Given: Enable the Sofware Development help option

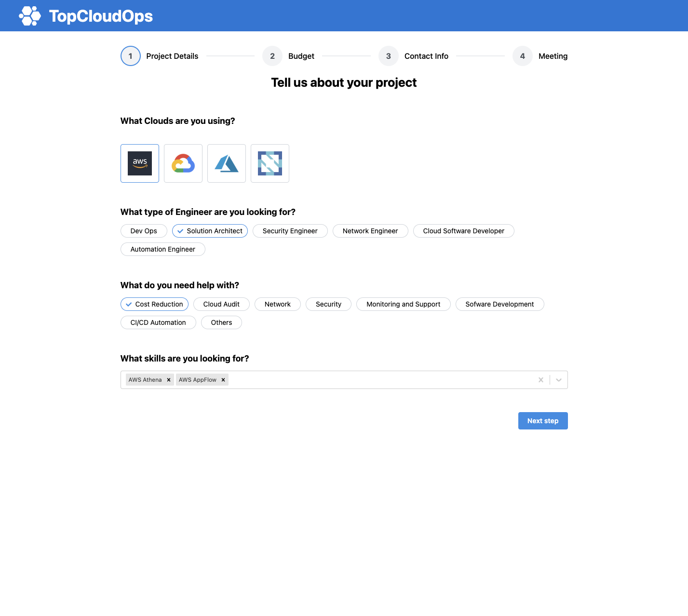Looking at the screenshot, I should [499, 304].
